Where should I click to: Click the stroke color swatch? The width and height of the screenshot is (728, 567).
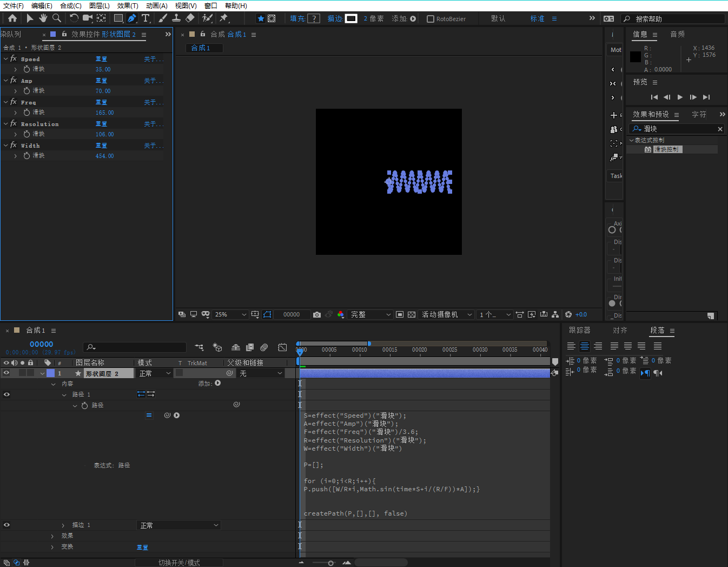pyautogui.click(x=351, y=18)
